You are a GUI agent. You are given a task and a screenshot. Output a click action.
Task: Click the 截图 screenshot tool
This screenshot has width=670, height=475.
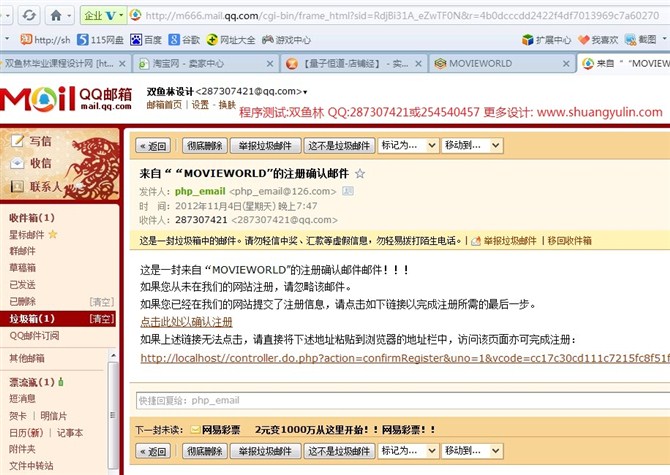click(x=640, y=40)
